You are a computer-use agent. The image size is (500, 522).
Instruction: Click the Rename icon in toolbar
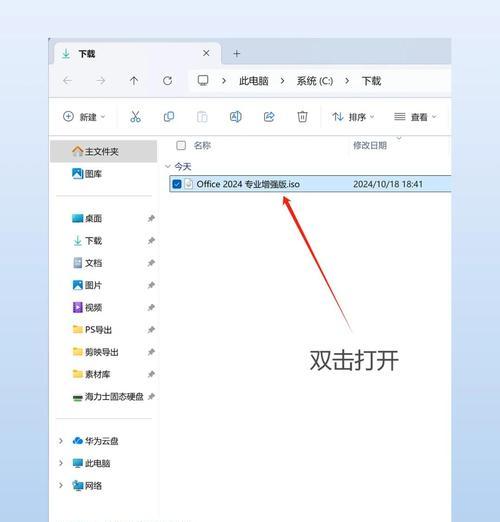pyautogui.click(x=236, y=117)
